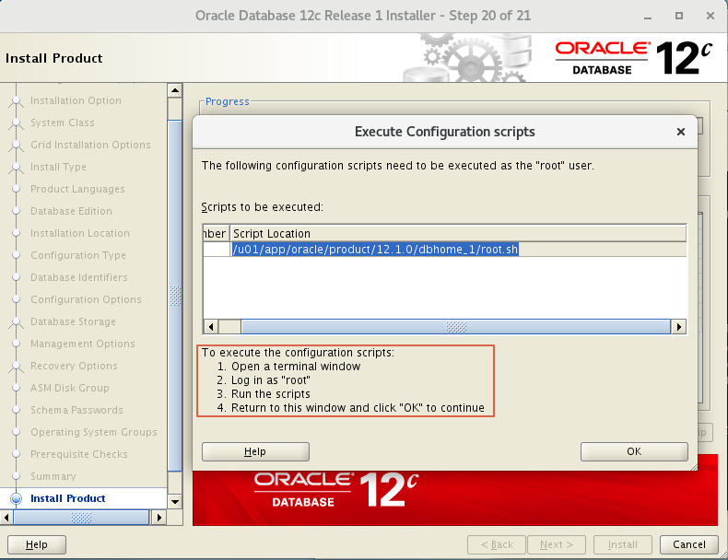Click the Installation Option step icon

click(x=15, y=101)
